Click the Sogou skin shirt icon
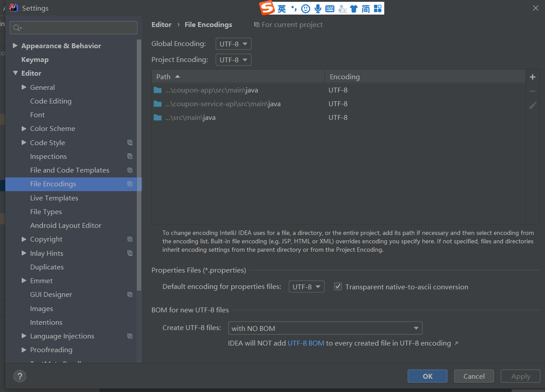Viewport: 545px width, 392px height. [x=354, y=8]
